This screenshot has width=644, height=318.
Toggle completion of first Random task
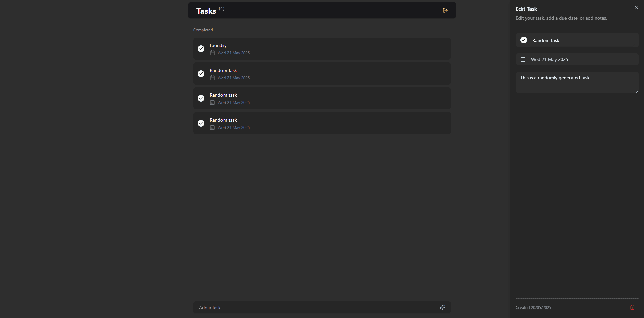coord(201,74)
